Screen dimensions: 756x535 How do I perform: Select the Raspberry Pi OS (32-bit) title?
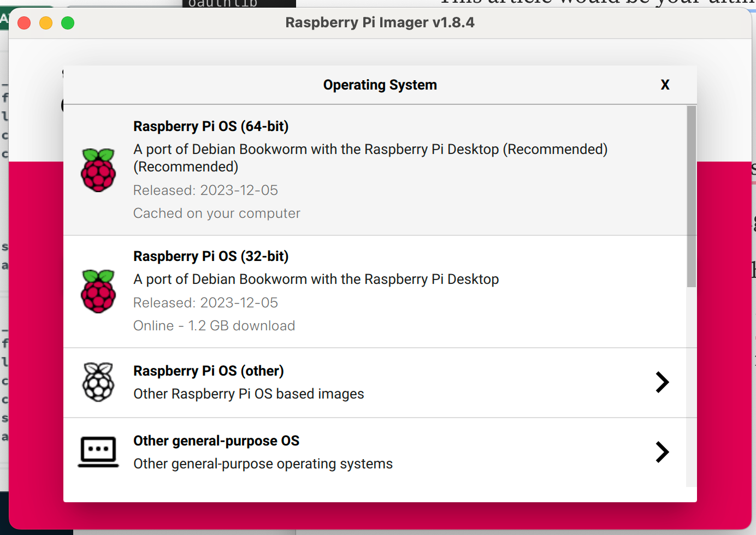tap(211, 256)
